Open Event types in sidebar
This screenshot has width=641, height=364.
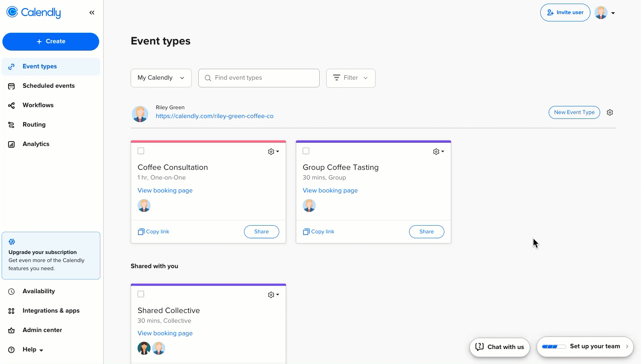coord(51,66)
